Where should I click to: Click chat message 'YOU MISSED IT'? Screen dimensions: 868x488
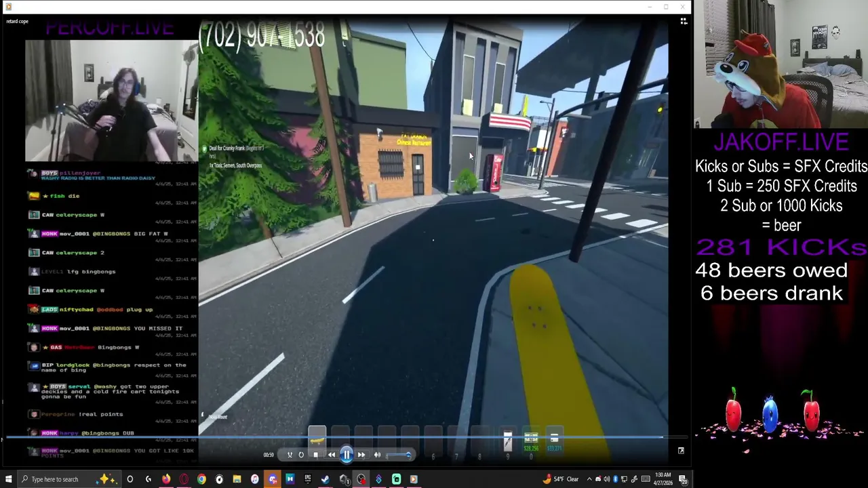(x=157, y=329)
